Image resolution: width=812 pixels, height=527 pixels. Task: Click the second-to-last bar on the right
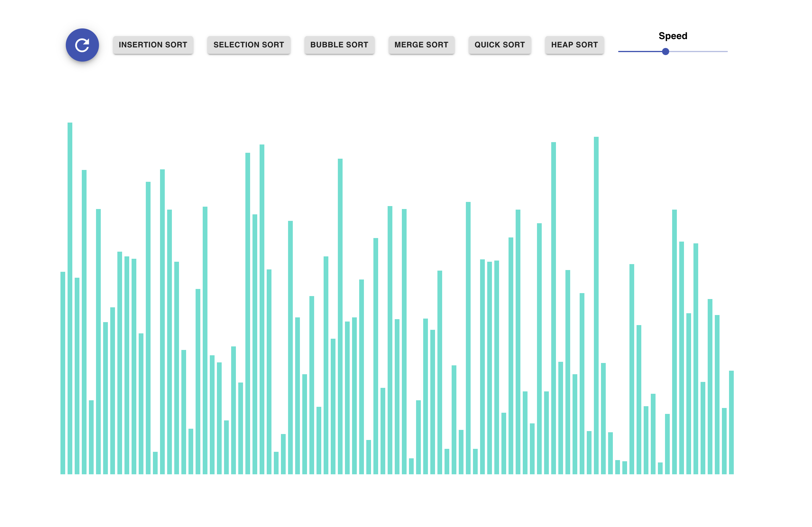[724, 441]
